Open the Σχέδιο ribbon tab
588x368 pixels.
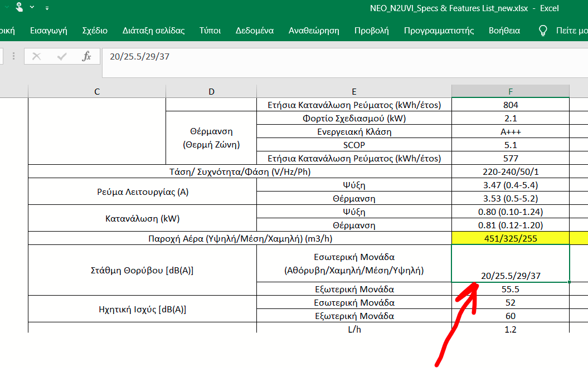pyautogui.click(x=95, y=31)
